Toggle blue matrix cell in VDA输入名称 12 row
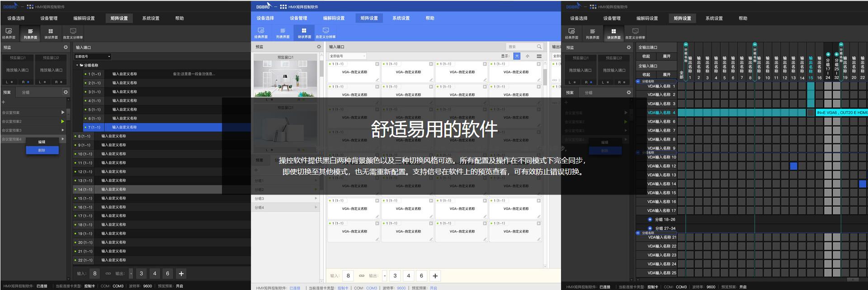 793,166
